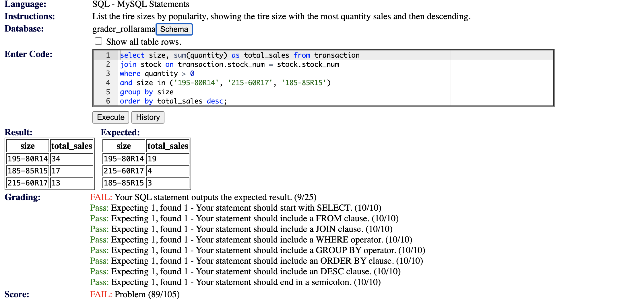Screen dimensions: 644x301
Task: Click the "group by size" line
Action: [146, 92]
